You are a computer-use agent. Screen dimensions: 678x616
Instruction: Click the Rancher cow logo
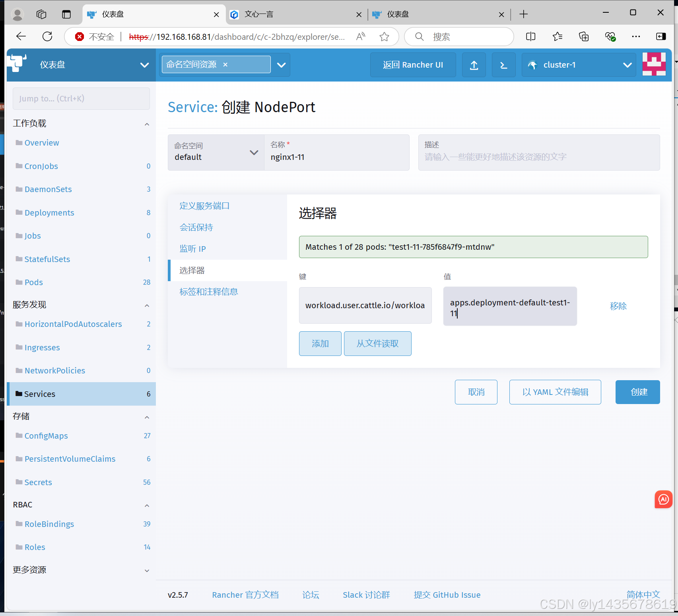(17, 63)
